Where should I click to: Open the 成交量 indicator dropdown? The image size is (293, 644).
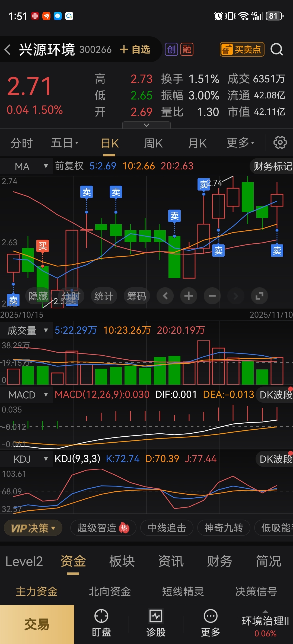26,330
